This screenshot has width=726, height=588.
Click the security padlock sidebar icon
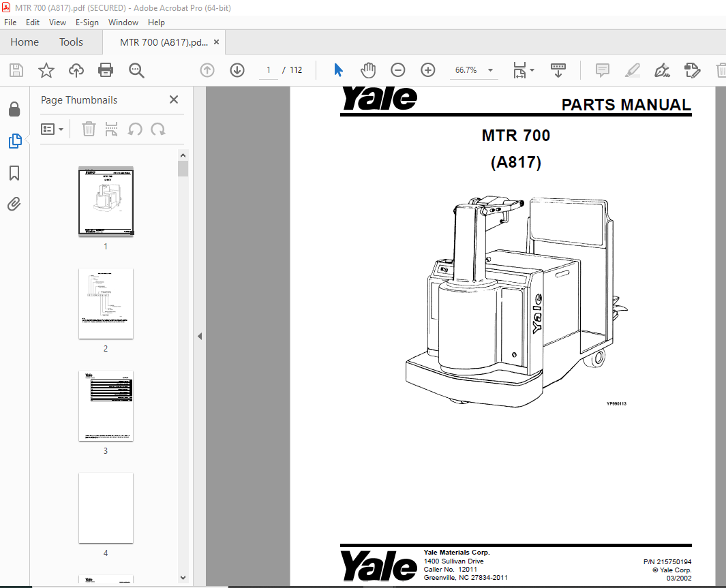(x=14, y=109)
